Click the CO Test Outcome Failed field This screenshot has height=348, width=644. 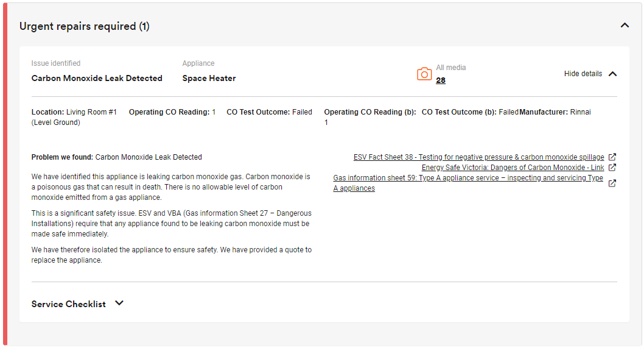point(270,112)
